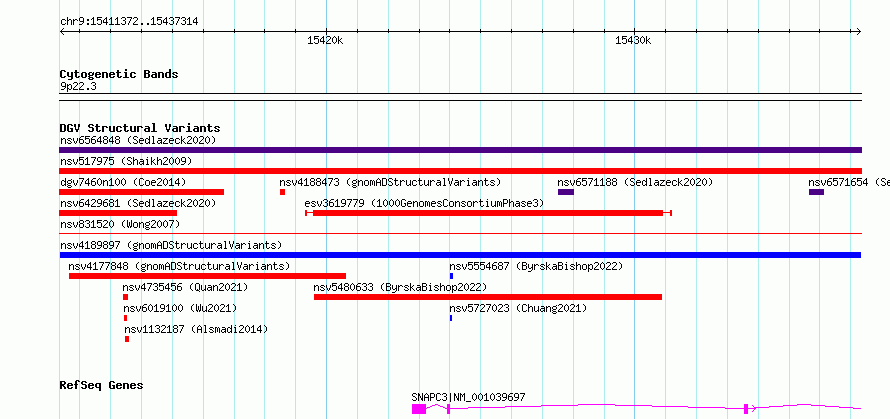This screenshot has width=890, height=419.
Task: Open nsv5480633 (ByrskaBishop2022) label
Action: 400,287
